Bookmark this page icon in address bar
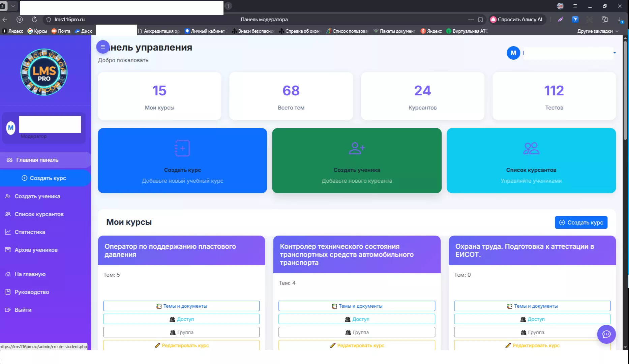Screen dimensions: 629x364 coord(480,20)
